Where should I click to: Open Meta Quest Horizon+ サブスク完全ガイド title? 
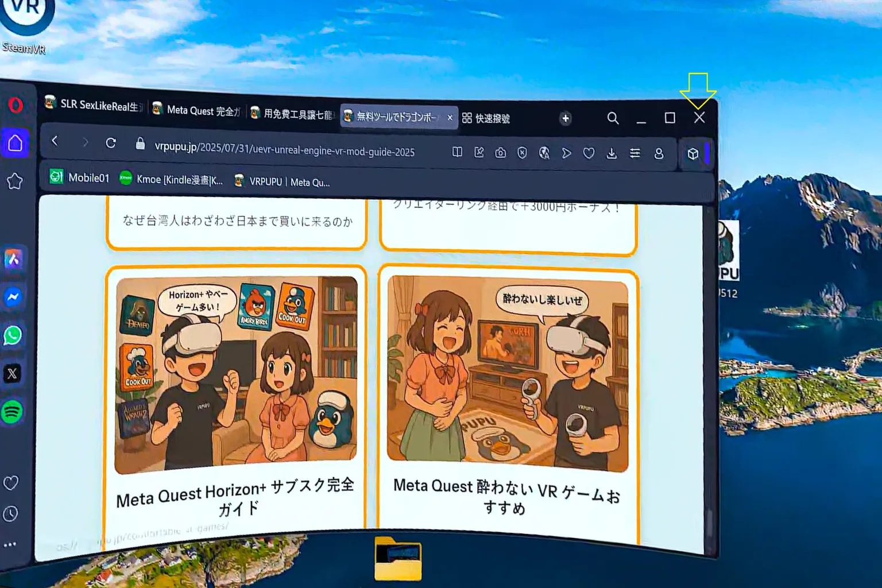click(x=235, y=496)
